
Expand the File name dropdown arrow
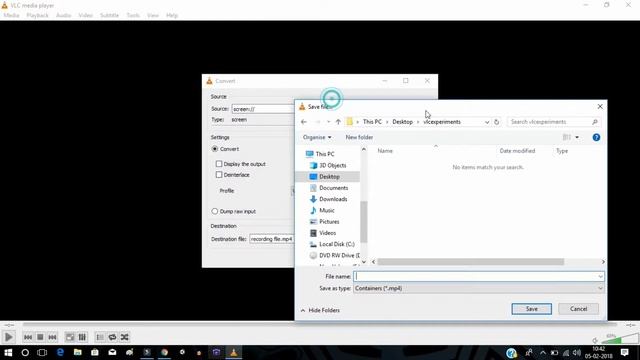[600, 276]
